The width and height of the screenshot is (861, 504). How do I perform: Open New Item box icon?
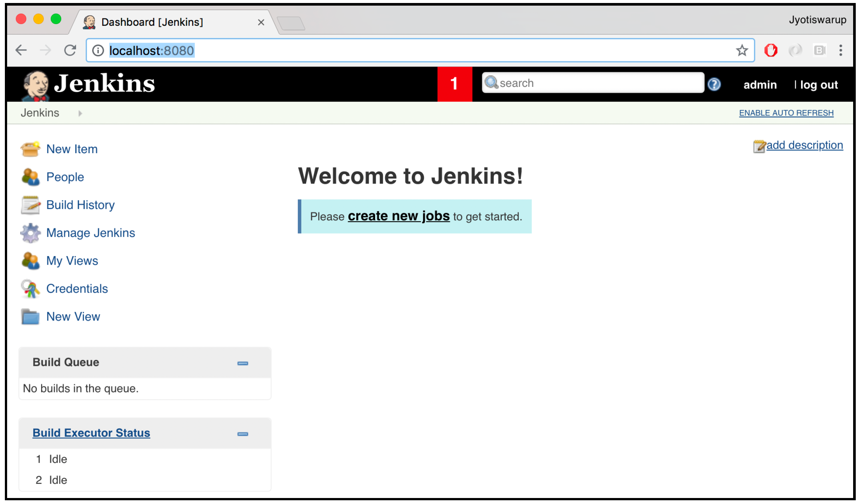30,149
